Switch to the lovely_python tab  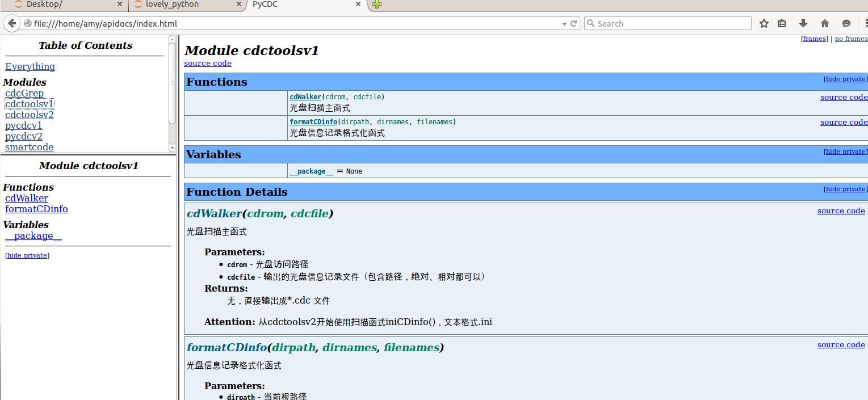172,5
